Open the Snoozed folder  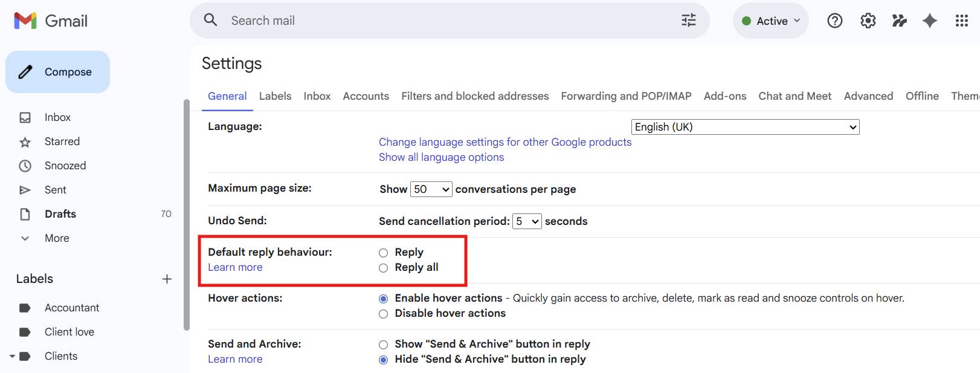[x=65, y=166]
